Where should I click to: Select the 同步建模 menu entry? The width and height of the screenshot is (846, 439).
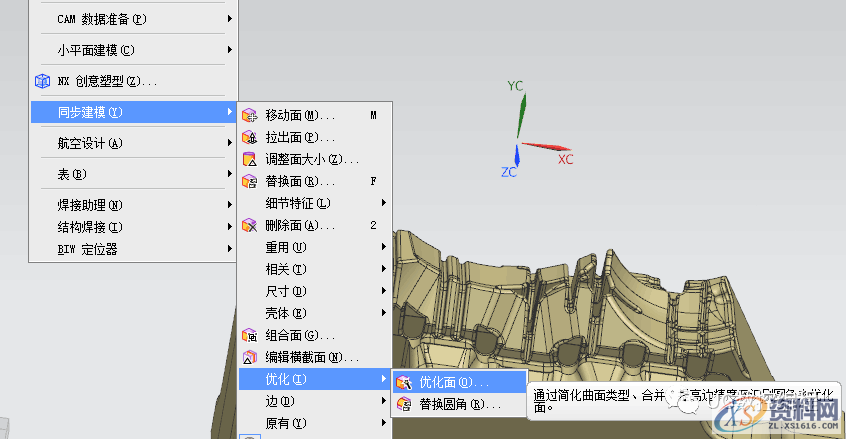point(133,112)
